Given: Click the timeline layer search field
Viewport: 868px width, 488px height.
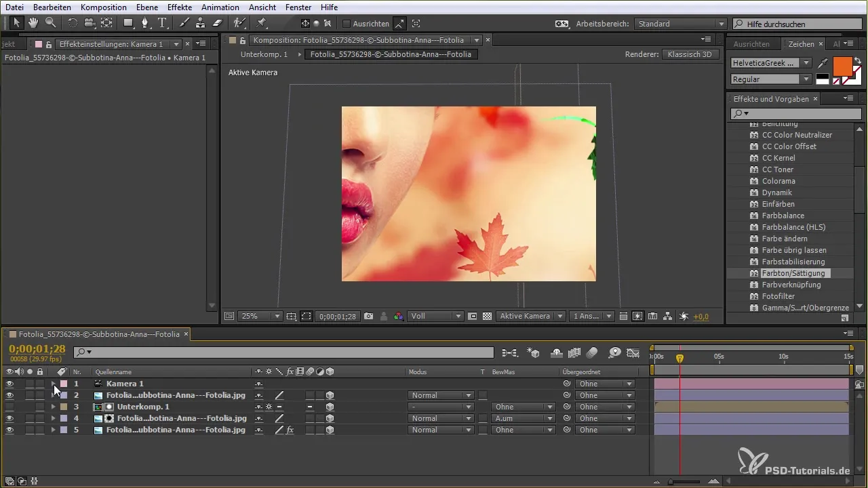Looking at the screenshot, I should [285, 352].
